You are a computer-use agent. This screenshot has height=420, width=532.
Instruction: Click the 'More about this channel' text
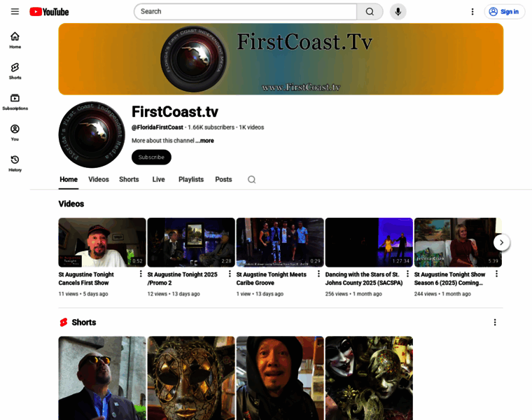[163, 141]
